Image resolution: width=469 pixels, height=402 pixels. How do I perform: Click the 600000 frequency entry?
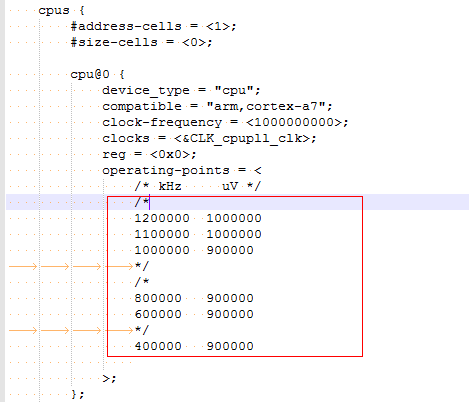pos(158,314)
